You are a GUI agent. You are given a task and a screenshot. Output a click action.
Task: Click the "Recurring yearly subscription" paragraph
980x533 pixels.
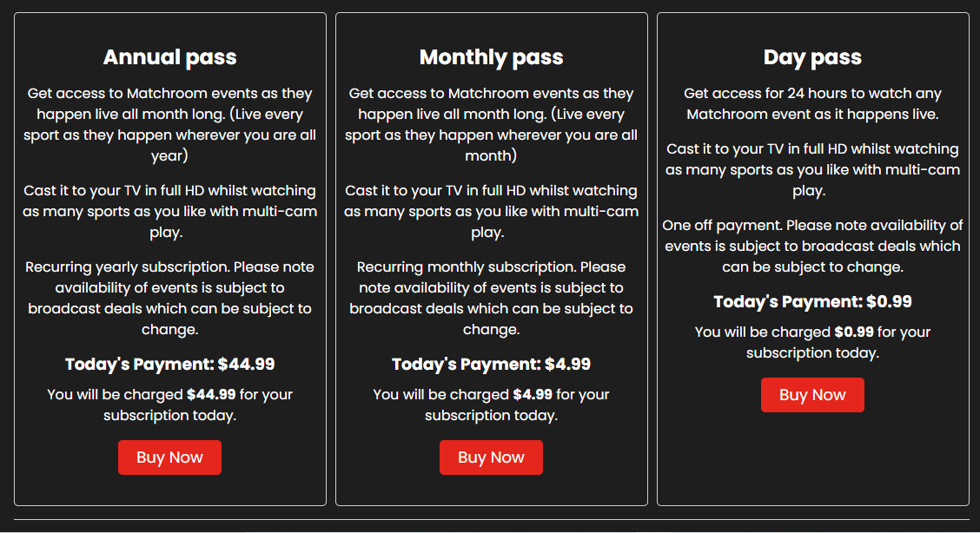pyautogui.click(x=169, y=298)
